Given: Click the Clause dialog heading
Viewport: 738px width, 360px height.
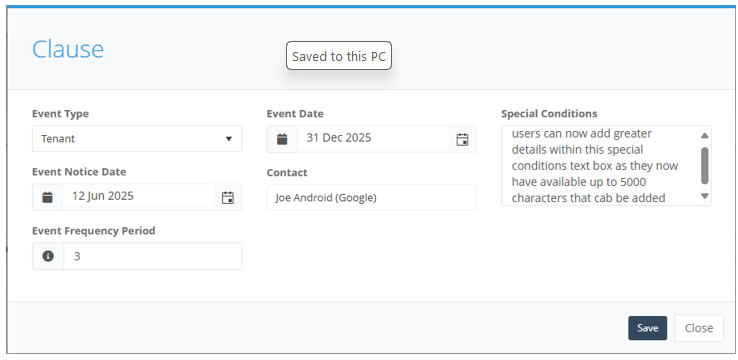Looking at the screenshot, I should (x=68, y=49).
